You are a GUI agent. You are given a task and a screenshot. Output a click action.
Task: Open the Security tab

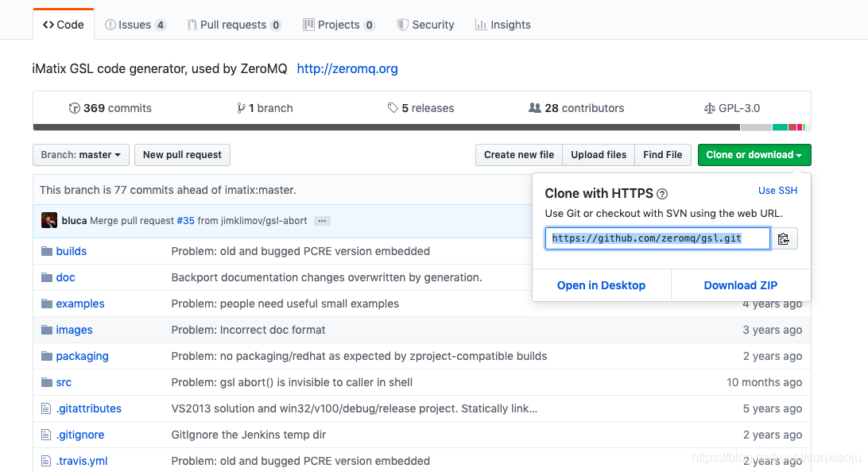click(426, 25)
